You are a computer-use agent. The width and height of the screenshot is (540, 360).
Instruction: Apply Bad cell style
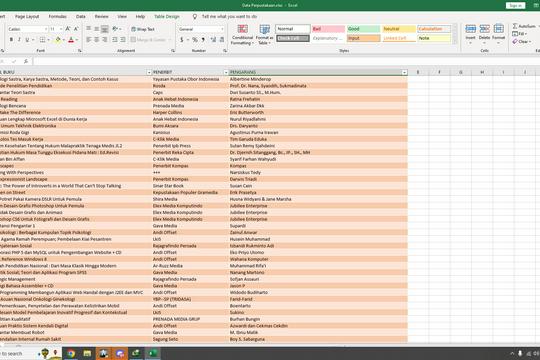(328, 29)
